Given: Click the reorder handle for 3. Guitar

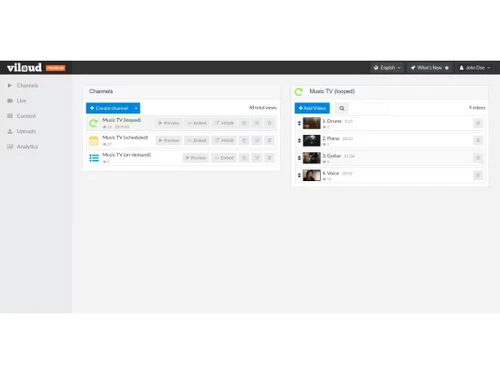Looking at the screenshot, I should (x=299, y=158).
